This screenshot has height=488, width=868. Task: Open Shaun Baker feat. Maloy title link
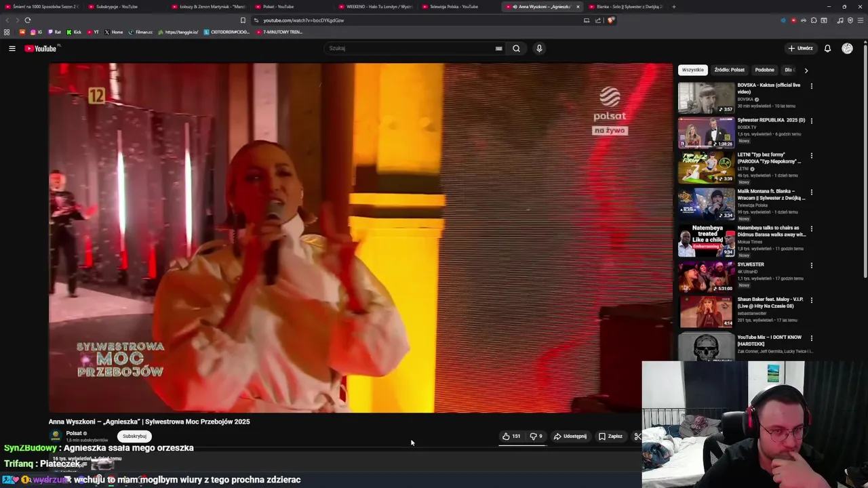tap(770, 302)
